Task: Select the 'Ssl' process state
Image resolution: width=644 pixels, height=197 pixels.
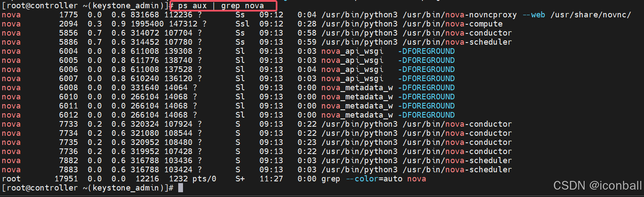Action: point(242,24)
